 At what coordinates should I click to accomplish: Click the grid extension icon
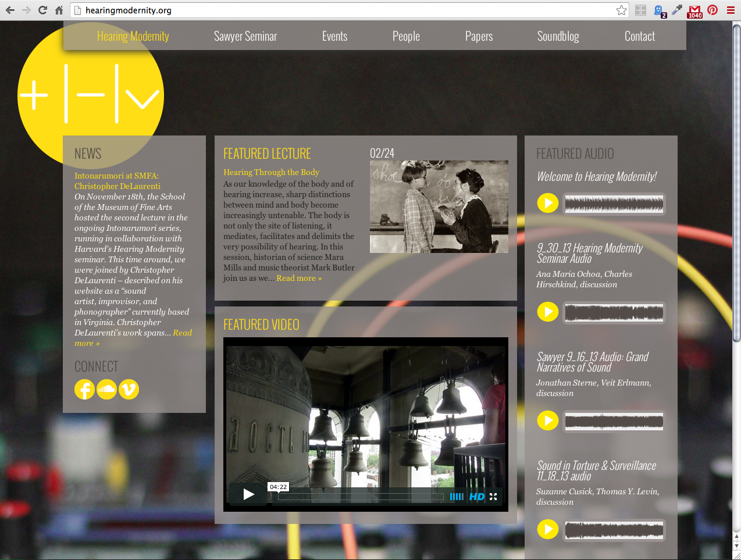tap(640, 10)
